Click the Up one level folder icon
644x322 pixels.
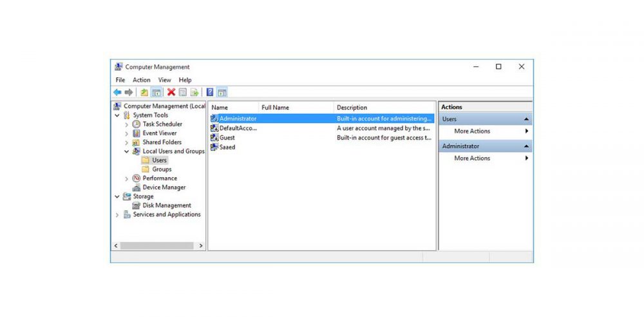point(144,92)
